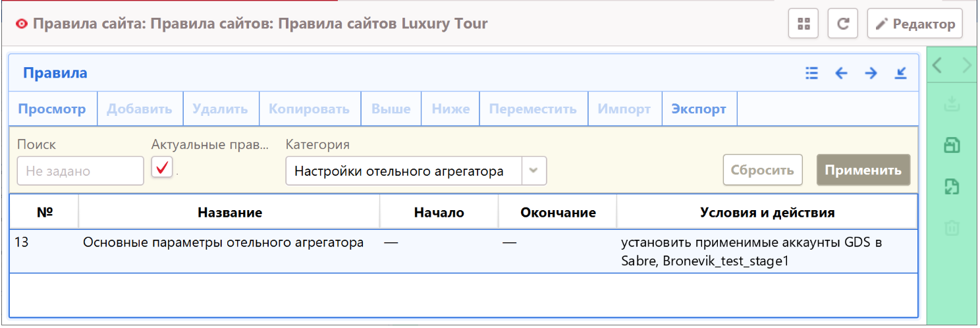
Task: Click the grid view icon button
Action: point(803,24)
